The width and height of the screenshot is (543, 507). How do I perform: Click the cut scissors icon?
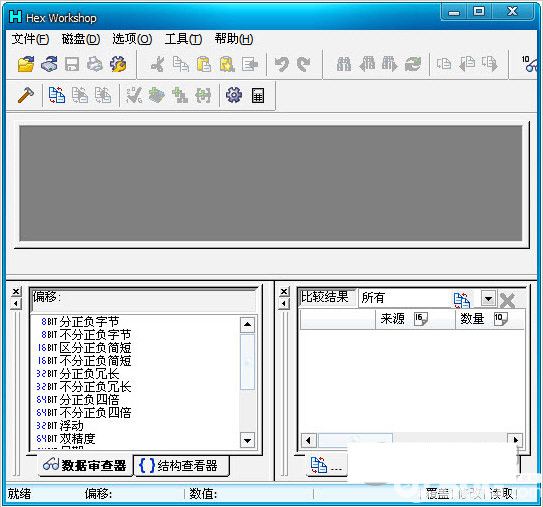click(x=158, y=64)
